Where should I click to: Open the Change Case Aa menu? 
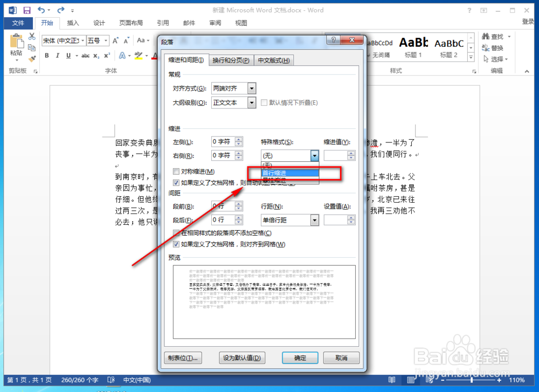pos(143,40)
